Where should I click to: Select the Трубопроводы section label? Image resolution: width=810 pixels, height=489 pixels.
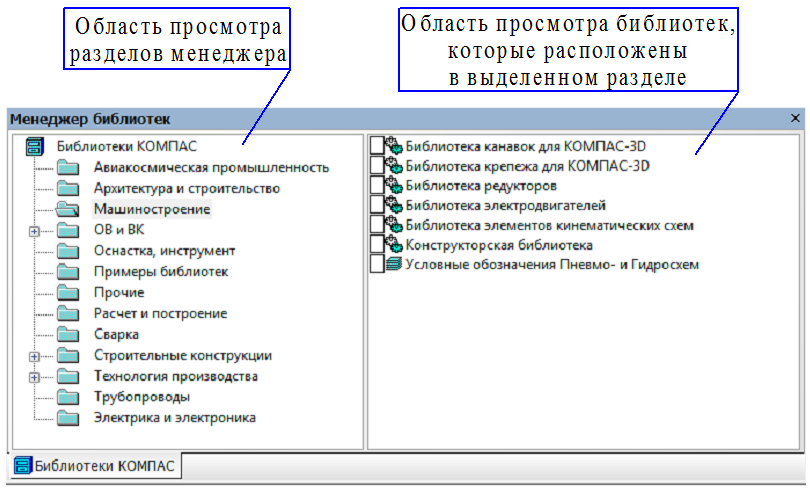142,397
